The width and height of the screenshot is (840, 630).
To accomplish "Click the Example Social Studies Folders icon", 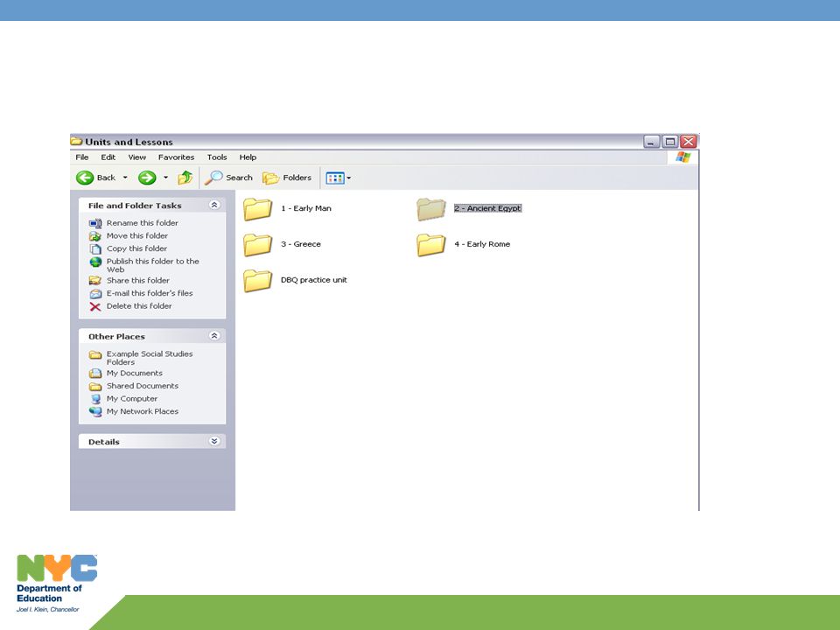I will coord(95,354).
